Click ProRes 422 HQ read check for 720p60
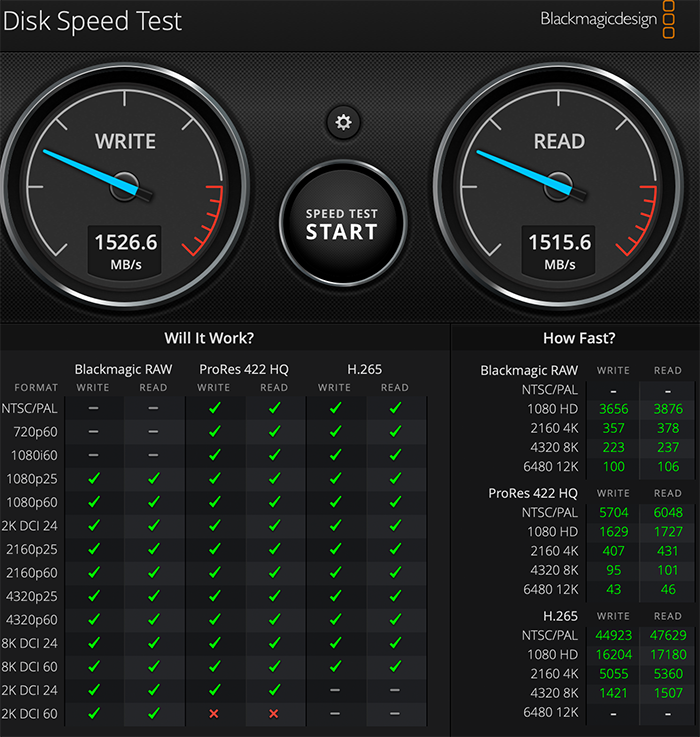Image resolution: width=700 pixels, height=737 pixels. (x=275, y=431)
